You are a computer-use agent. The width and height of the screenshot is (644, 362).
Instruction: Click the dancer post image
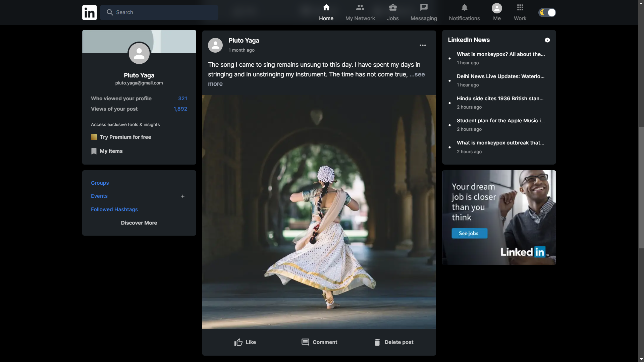319,212
